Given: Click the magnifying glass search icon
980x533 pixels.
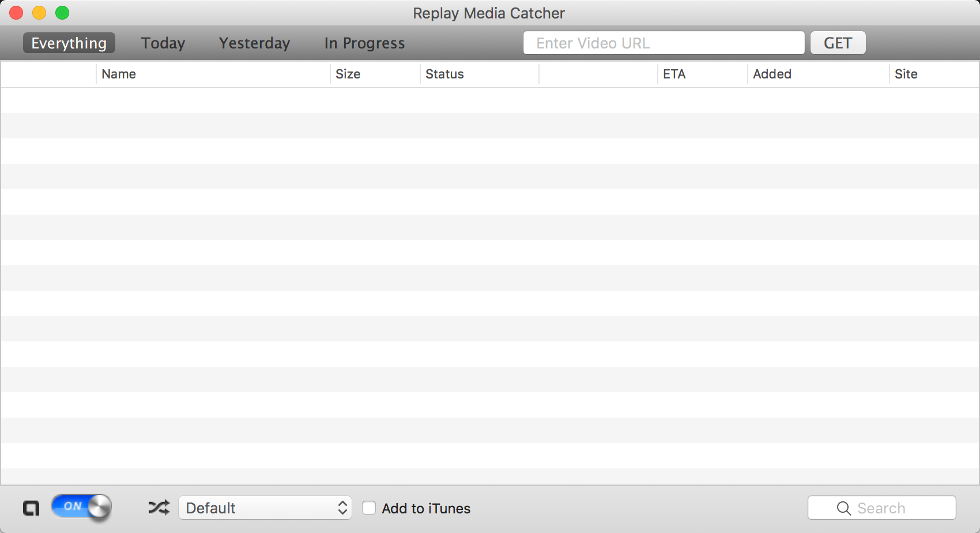Looking at the screenshot, I should click(x=843, y=508).
